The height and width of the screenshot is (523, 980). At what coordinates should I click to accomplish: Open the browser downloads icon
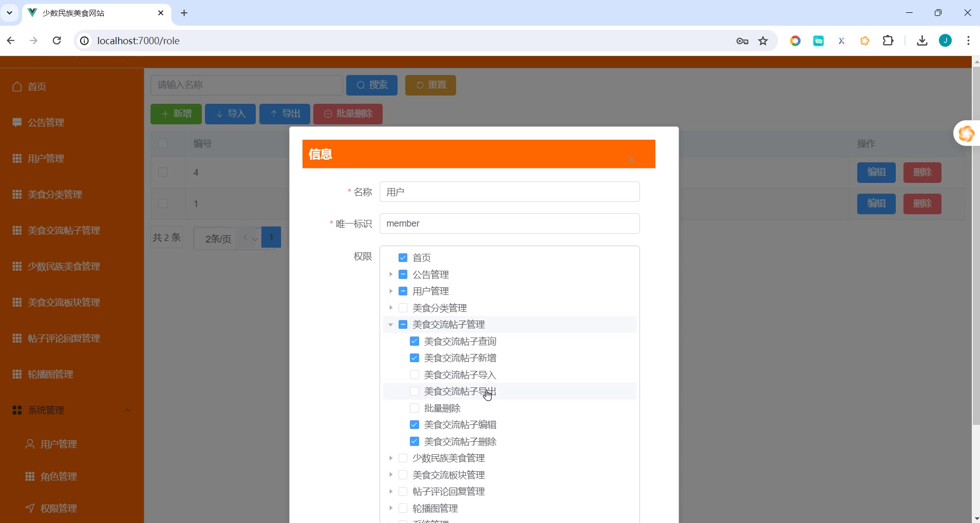[922, 41]
